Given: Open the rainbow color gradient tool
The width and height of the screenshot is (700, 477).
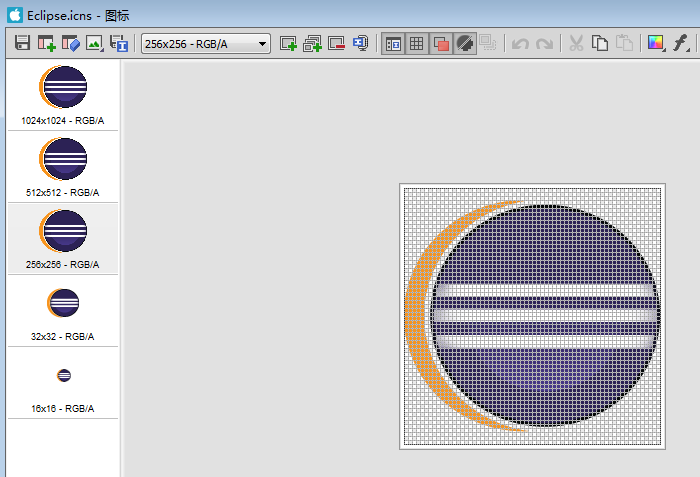Looking at the screenshot, I should point(656,43).
